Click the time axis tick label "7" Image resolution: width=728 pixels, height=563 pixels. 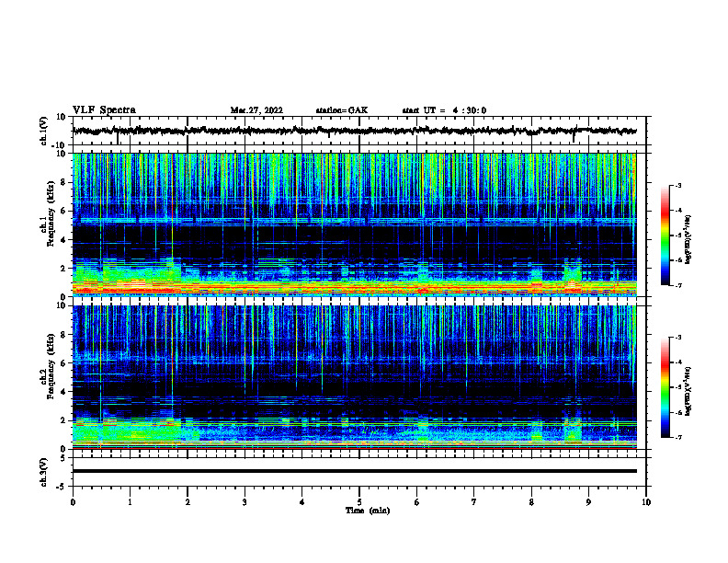click(x=474, y=502)
